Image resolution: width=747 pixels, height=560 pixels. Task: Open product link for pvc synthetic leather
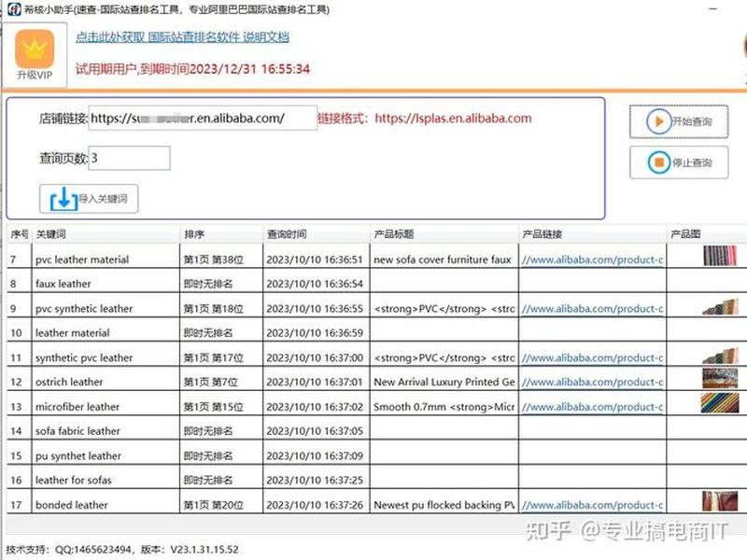(592, 309)
